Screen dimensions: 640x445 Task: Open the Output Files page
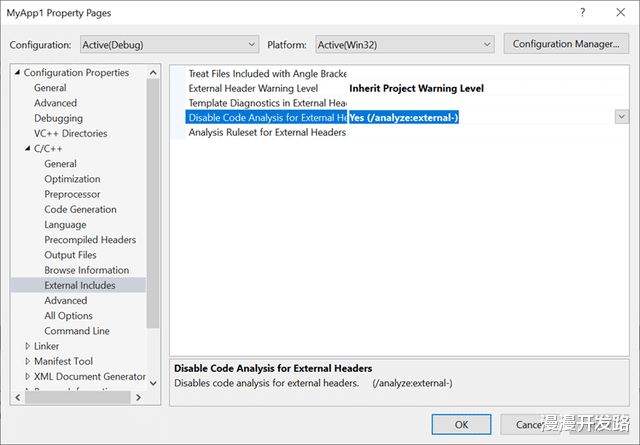(70, 255)
